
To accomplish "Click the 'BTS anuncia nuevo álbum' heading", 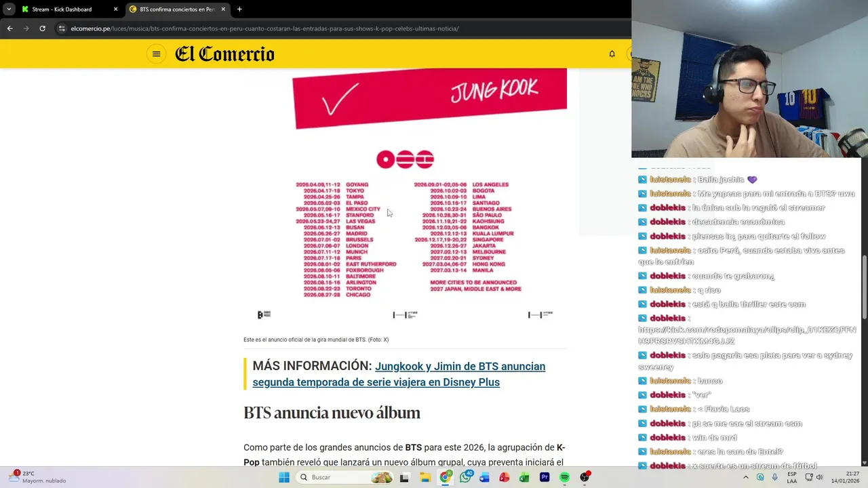I will [x=332, y=413].
